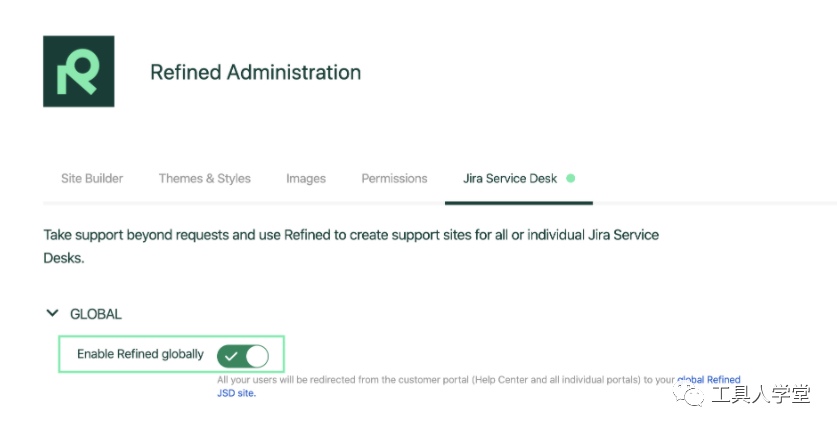Select the Jira Service Desk tab
The height and width of the screenshot is (430, 837).
[510, 179]
